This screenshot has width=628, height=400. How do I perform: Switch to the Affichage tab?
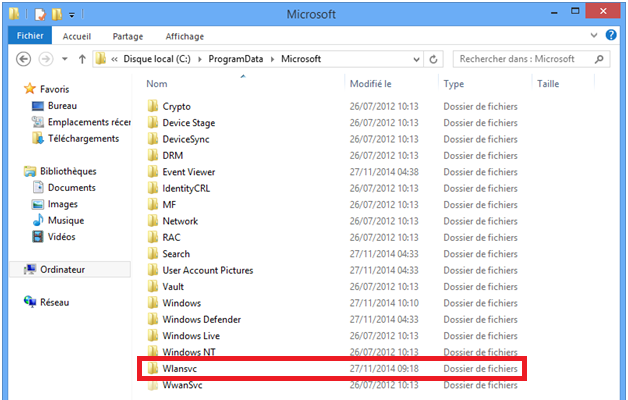point(185,36)
